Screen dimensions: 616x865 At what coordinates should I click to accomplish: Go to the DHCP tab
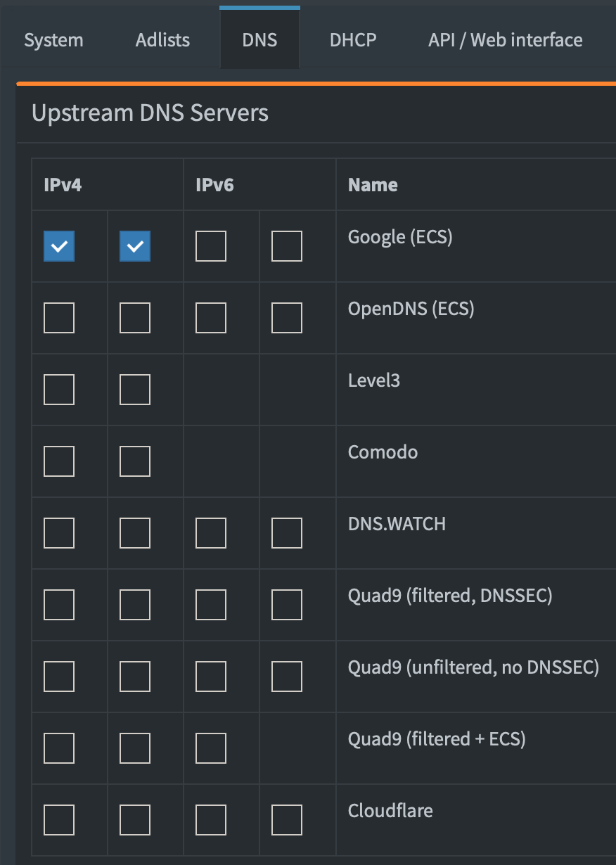353,40
